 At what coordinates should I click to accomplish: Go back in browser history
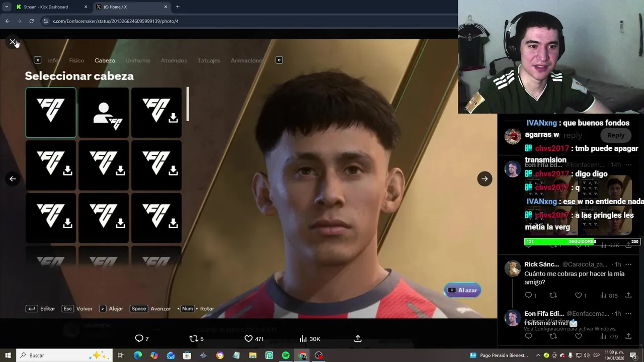7,21
